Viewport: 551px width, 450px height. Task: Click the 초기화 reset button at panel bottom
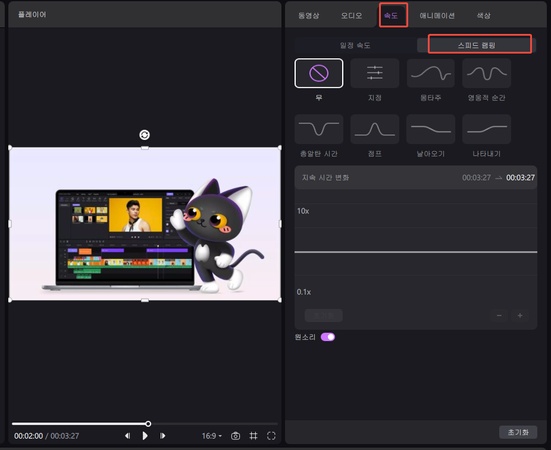coord(518,432)
